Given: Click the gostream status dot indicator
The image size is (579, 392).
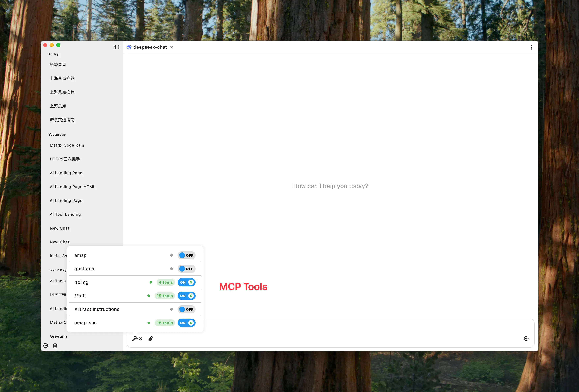Looking at the screenshot, I should [x=171, y=269].
